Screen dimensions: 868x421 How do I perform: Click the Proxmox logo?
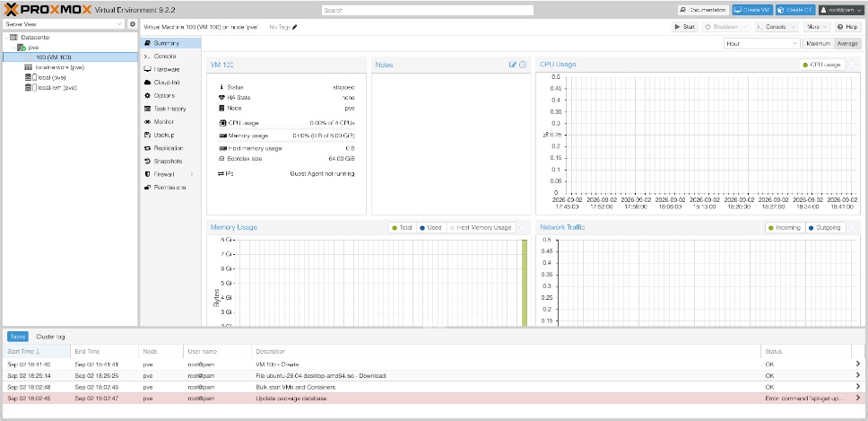(x=47, y=10)
